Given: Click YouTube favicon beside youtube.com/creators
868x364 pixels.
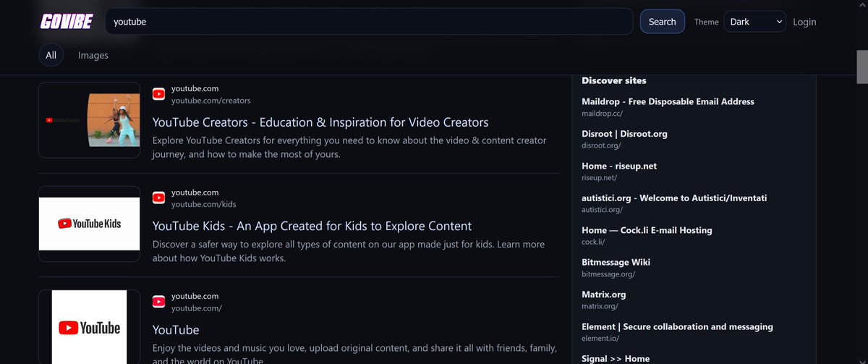Looking at the screenshot, I should click(158, 94).
